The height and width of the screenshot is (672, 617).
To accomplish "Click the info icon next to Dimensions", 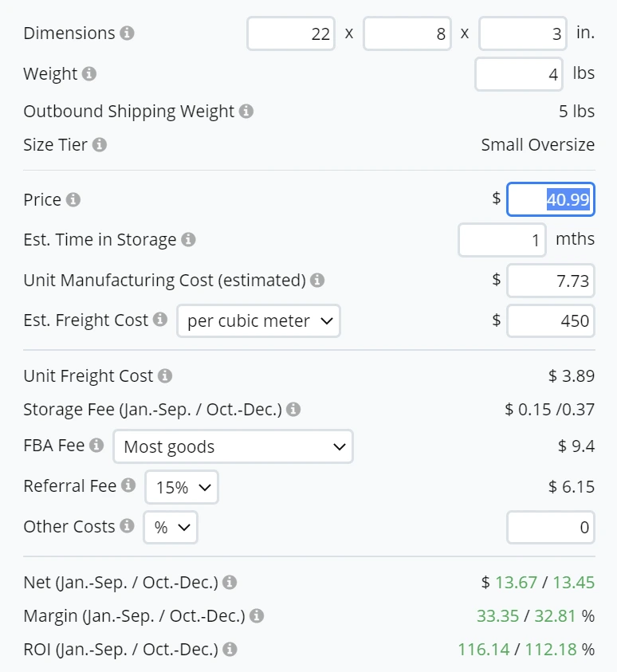I will click(128, 33).
